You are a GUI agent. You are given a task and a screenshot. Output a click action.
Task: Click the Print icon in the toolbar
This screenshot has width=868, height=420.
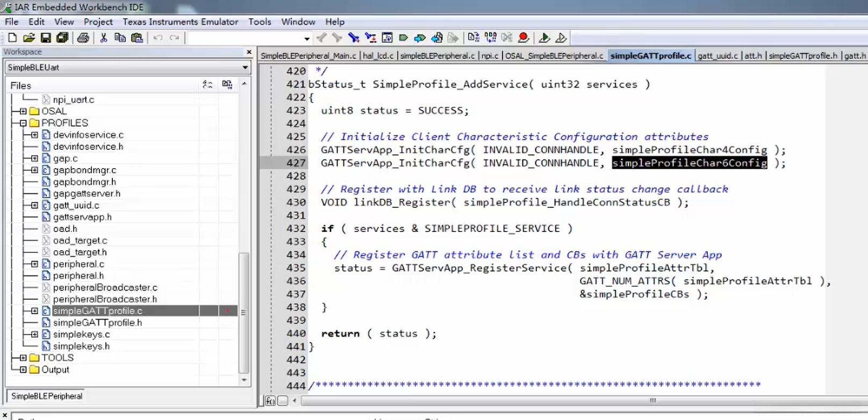(83, 38)
